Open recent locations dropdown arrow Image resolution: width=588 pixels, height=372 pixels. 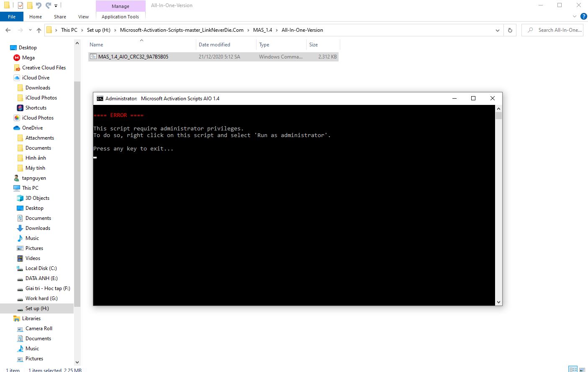pyautogui.click(x=30, y=30)
